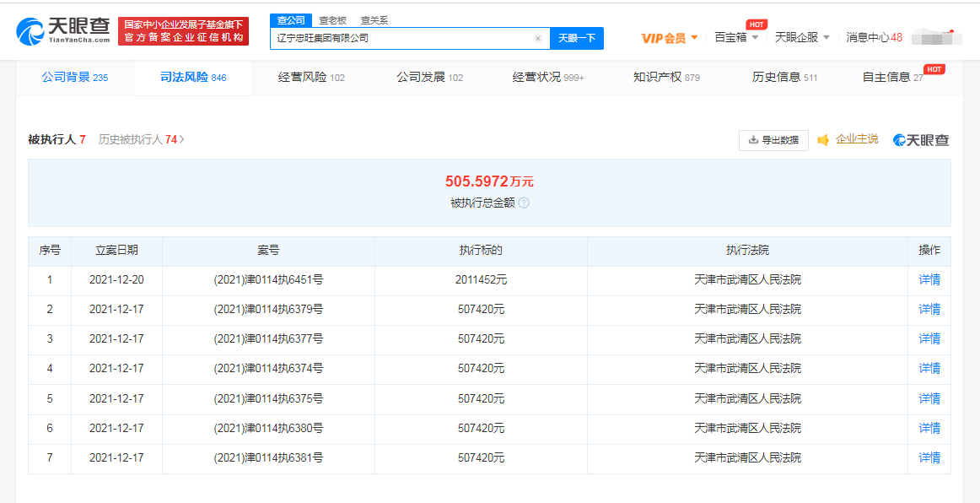Click the 企业主说 speaker icon
This screenshot has height=503, width=980.
824,139
